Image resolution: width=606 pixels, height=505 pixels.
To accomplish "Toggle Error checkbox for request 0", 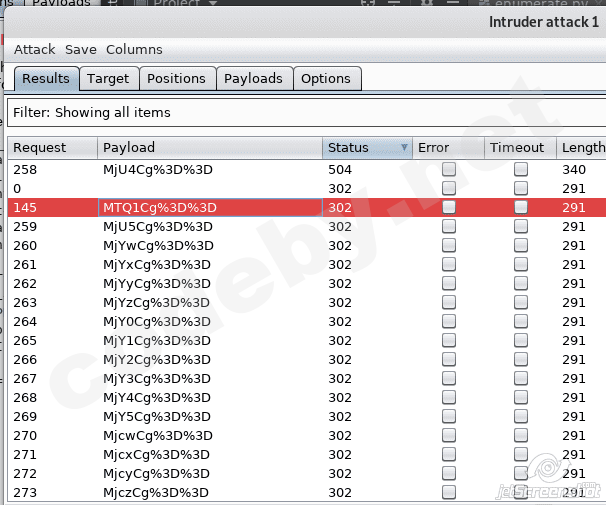I will (449, 188).
